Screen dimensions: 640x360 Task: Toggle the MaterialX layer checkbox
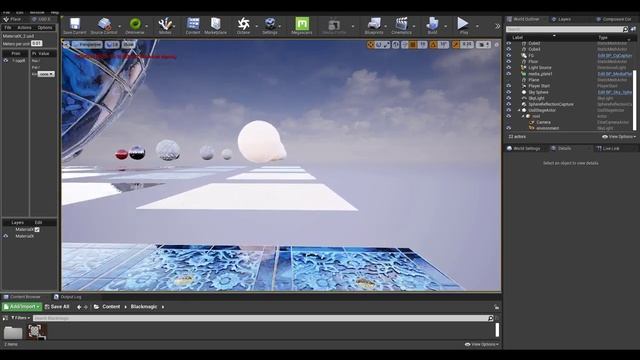pyautogui.click(x=37, y=230)
